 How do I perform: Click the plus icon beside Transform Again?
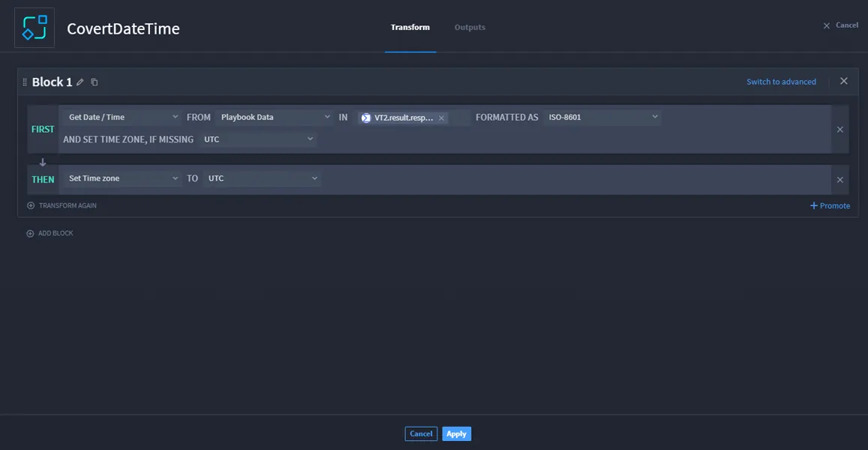[x=31, y=205]
